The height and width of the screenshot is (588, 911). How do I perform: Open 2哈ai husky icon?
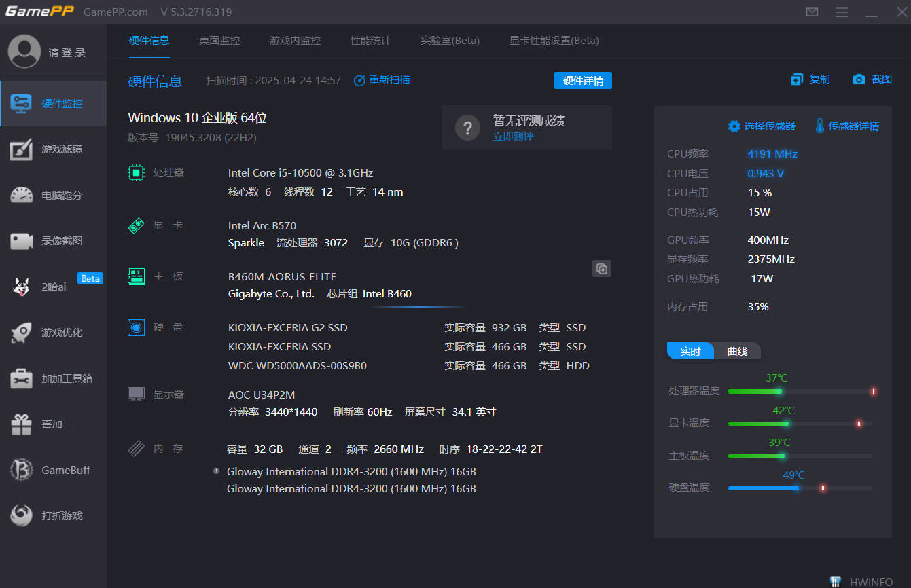(x=21, y=287)
